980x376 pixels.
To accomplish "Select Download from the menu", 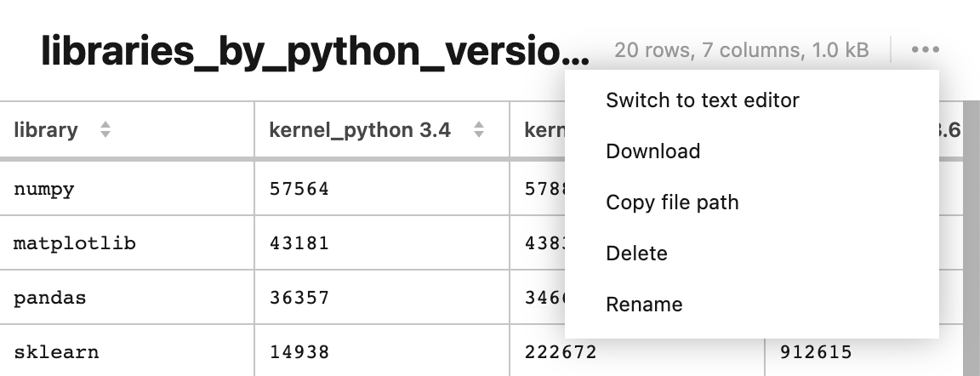I will [x=652, y=151].
